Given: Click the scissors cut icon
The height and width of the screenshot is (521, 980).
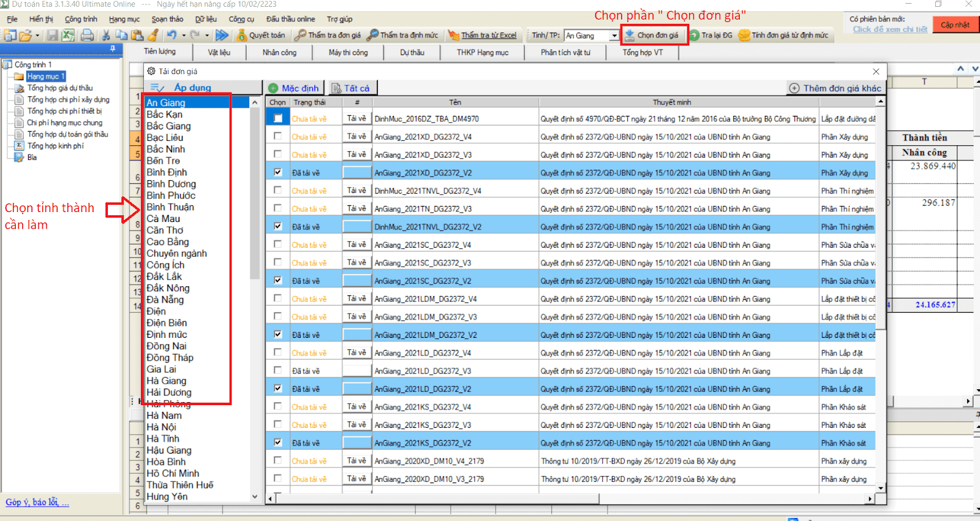Looking at the screenshot, I should (106, 36).
